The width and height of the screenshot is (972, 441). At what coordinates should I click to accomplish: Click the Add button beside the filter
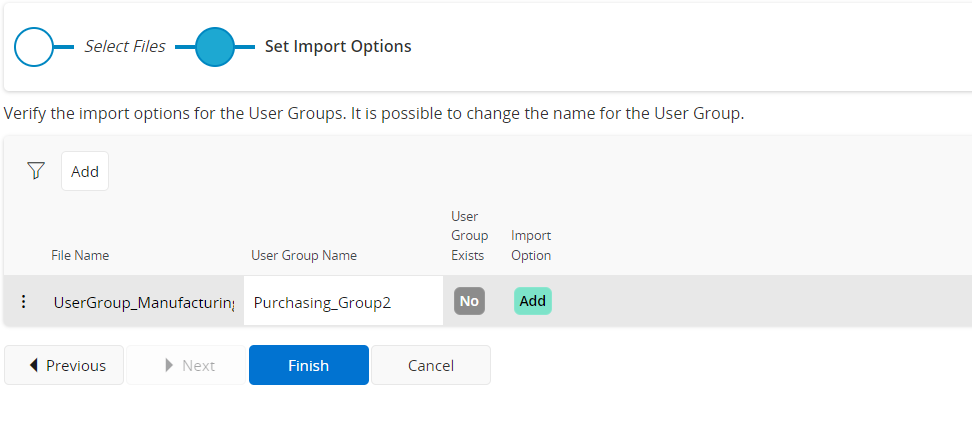point(85,171)
